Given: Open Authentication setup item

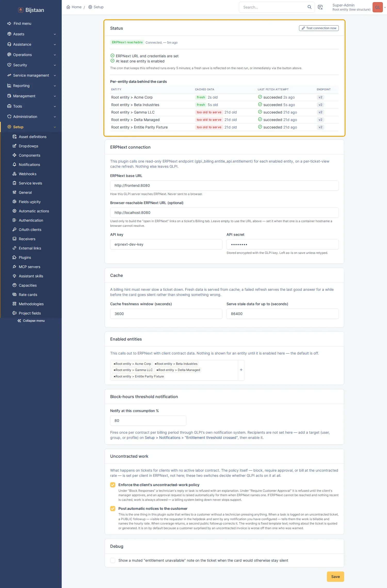Looking at the screenshot, I should coord(31,220).
